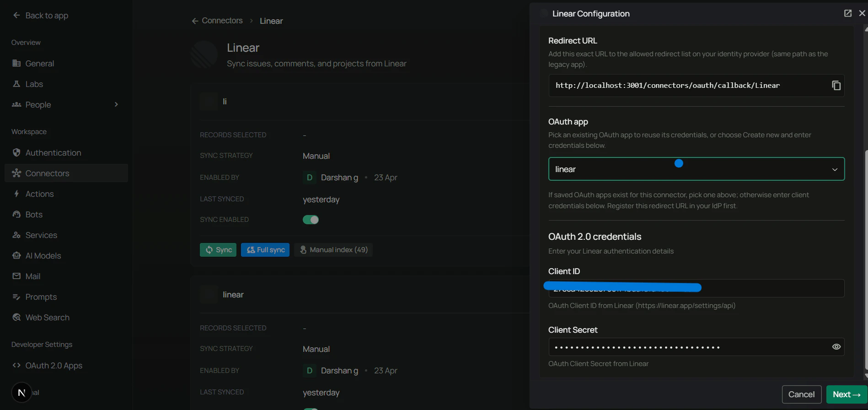Click the Mail envelope icon

click(16, 276)
